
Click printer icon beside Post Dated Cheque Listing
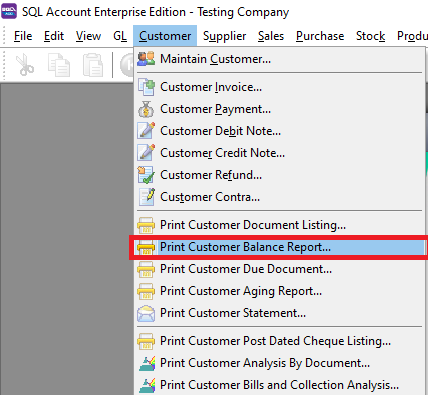point(146,341)
